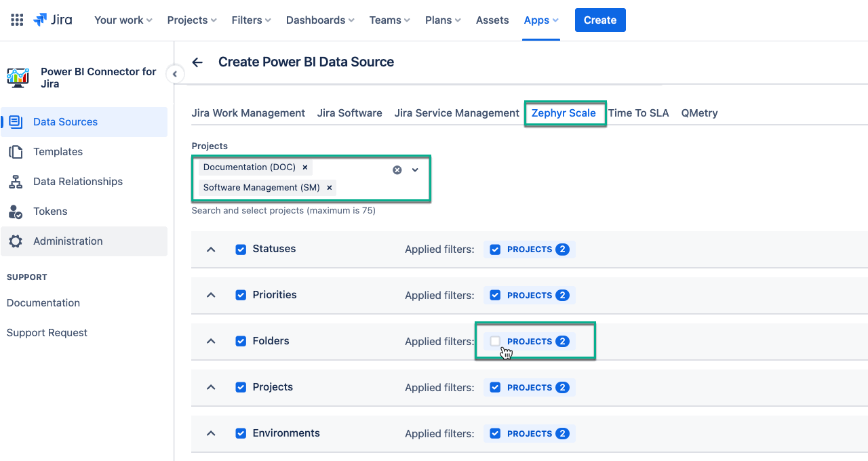
Task: Open Data Relationships in sidebar
Action: (x=77, y=182)
